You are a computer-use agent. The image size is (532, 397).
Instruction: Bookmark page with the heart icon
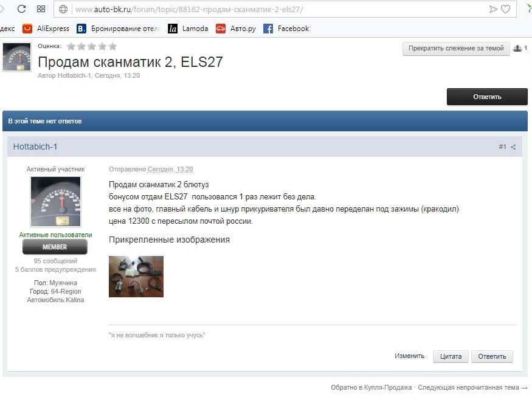click(505, 9)
